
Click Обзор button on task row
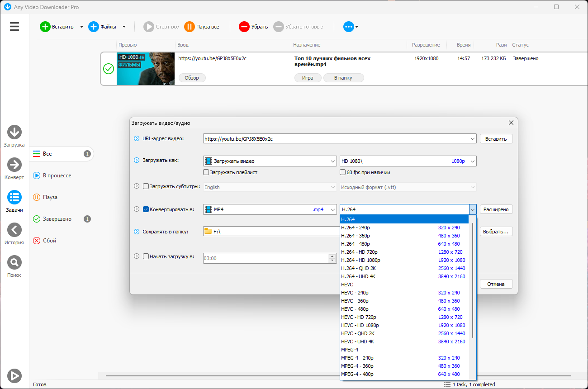pyautogui.click(x=192, y=78)
